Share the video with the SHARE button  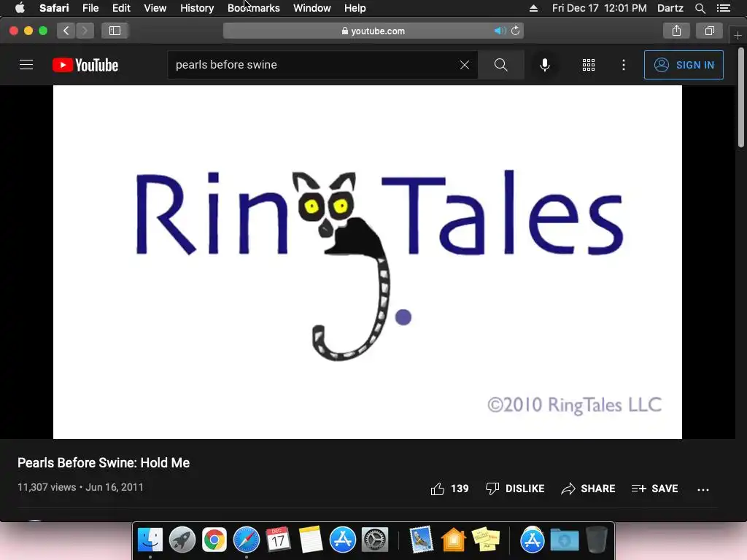(589, 489)
